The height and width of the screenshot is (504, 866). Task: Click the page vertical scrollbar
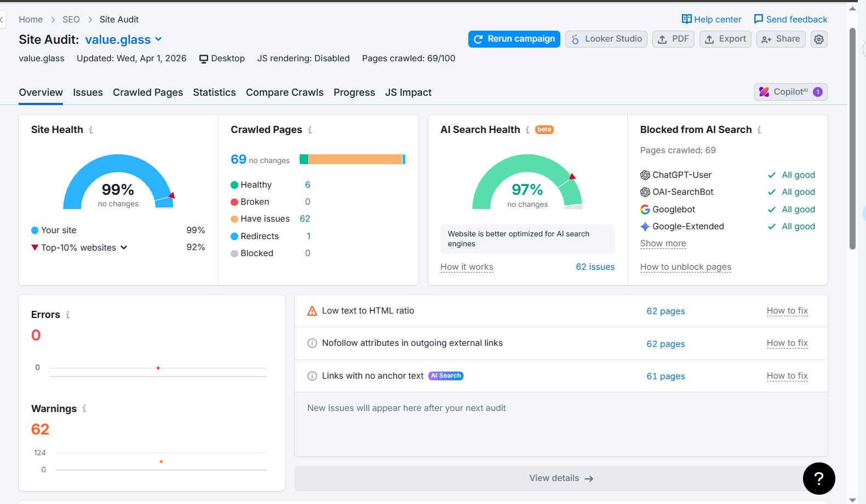tap(852, 138)
